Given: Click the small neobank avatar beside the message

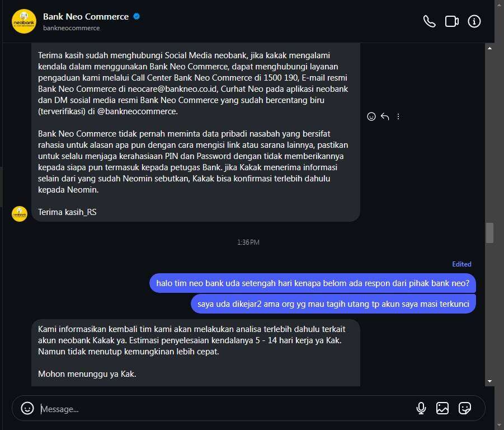Looking at the screenshot, I should (x=20, y=213).
